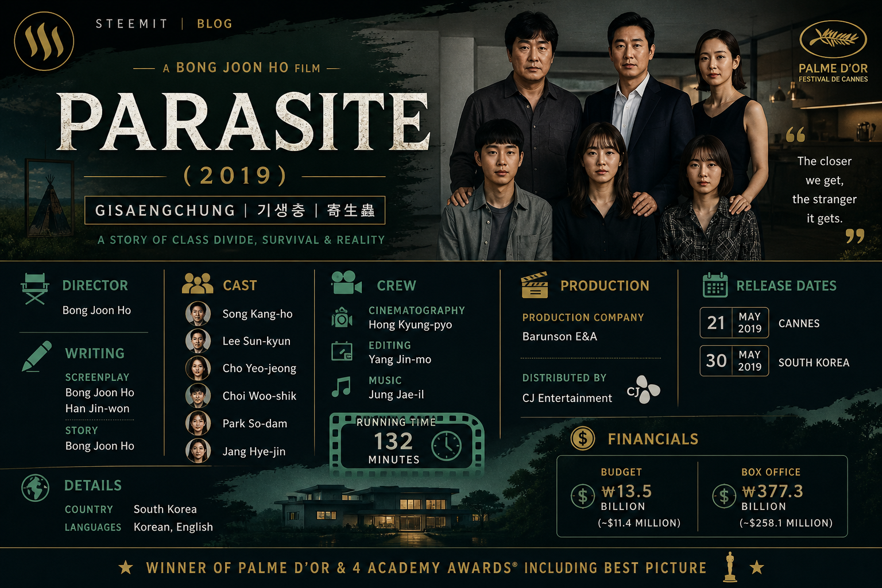
Task: Click the name 'Song Kang-ho'
Action: pyautogui.click(x=258, y=314)
